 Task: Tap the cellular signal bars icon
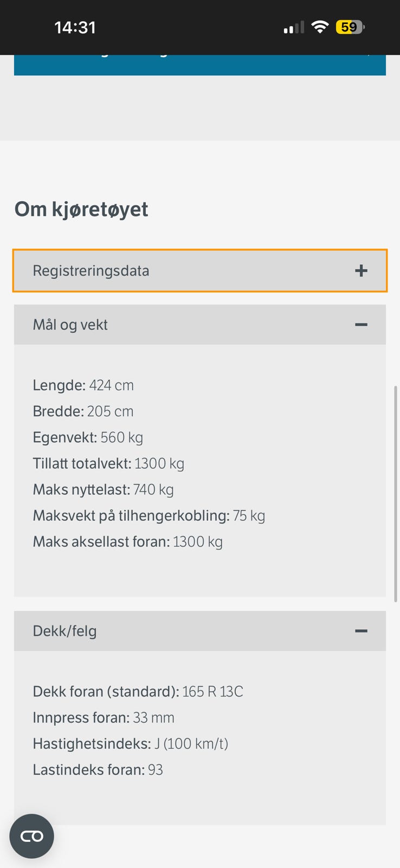(294, 28)
